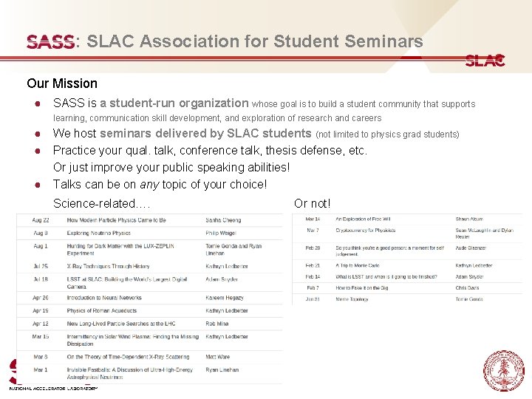
Task: Select the 'Our Mission' heading
Action: (x=62, y=83)
